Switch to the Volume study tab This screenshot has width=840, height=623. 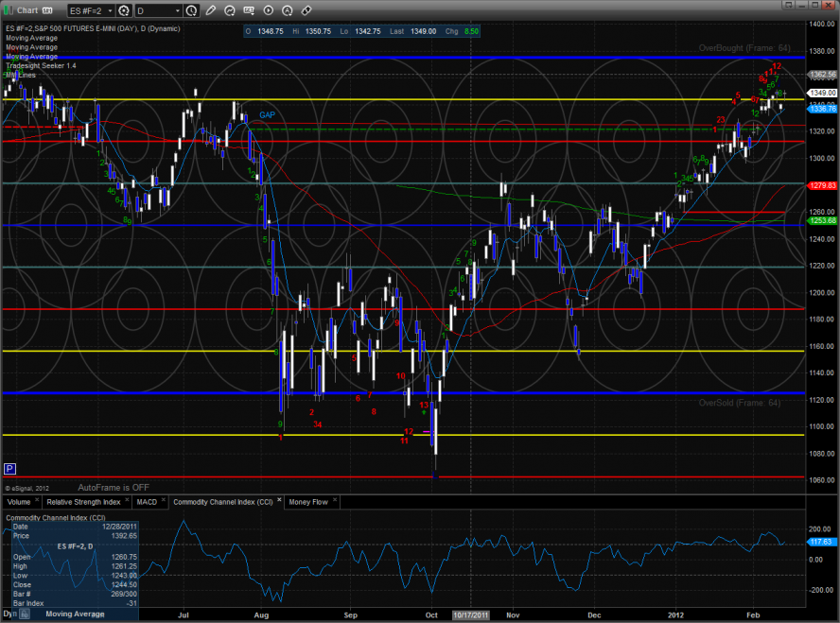click(19, 502)
